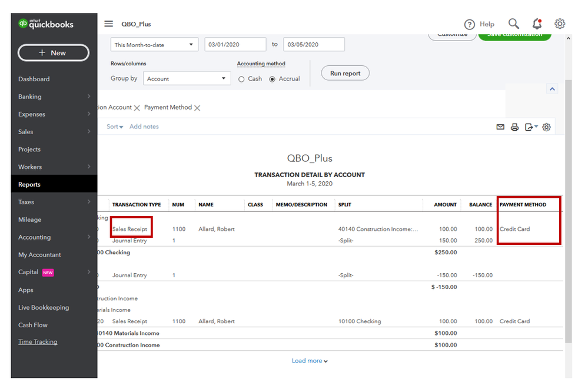Viewport: 588px width, 382px height.
Task: Click the scroll up arrow of the scrollbar
Action: tap(569, 38)
